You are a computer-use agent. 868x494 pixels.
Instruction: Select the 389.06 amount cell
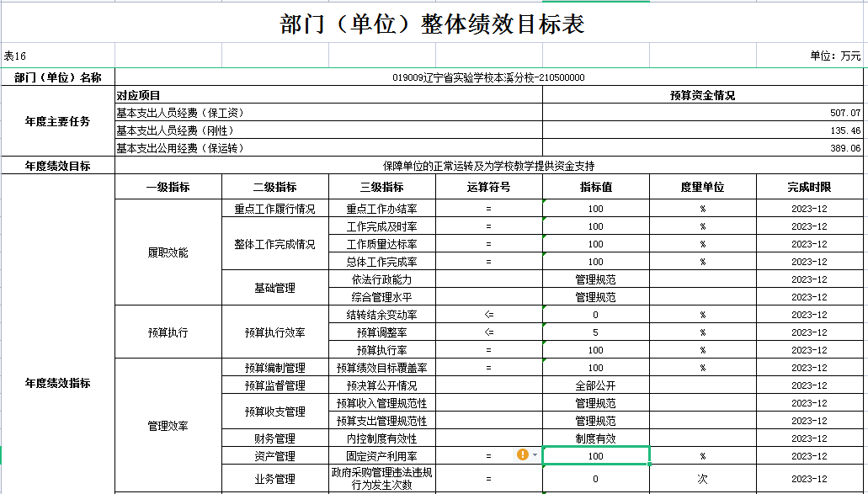[703, 148]
